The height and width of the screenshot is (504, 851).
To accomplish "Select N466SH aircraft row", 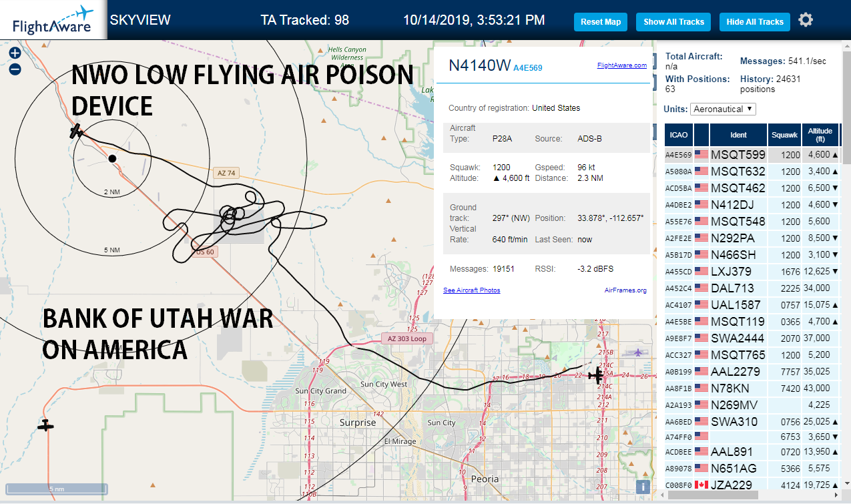I will (752, 255).
